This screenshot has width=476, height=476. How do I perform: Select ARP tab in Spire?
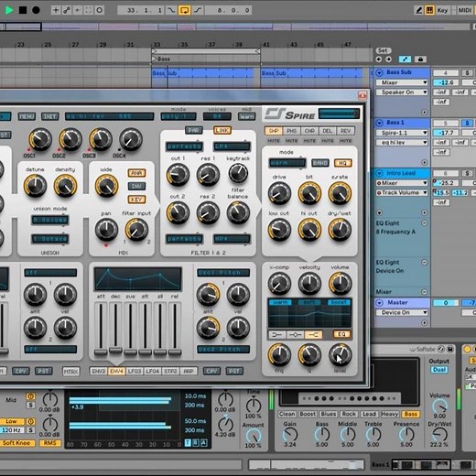189,372
